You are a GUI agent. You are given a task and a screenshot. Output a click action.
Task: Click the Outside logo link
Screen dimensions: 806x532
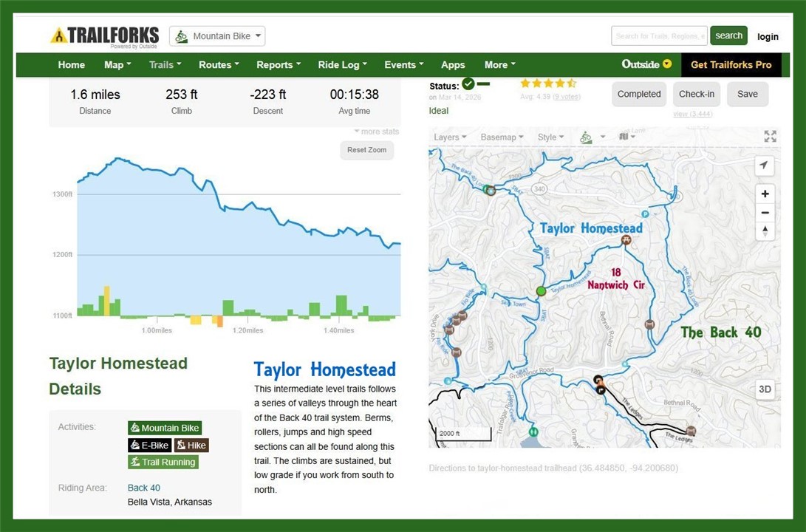[646, 64]
